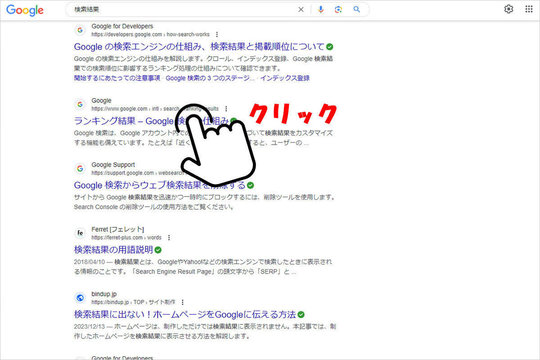Click the Ferret site favicon

(80, 233)
